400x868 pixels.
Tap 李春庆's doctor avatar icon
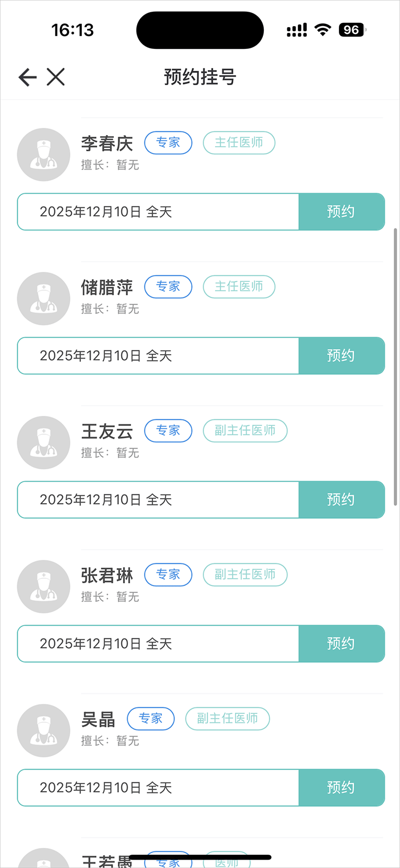click(x=44, y=155)
